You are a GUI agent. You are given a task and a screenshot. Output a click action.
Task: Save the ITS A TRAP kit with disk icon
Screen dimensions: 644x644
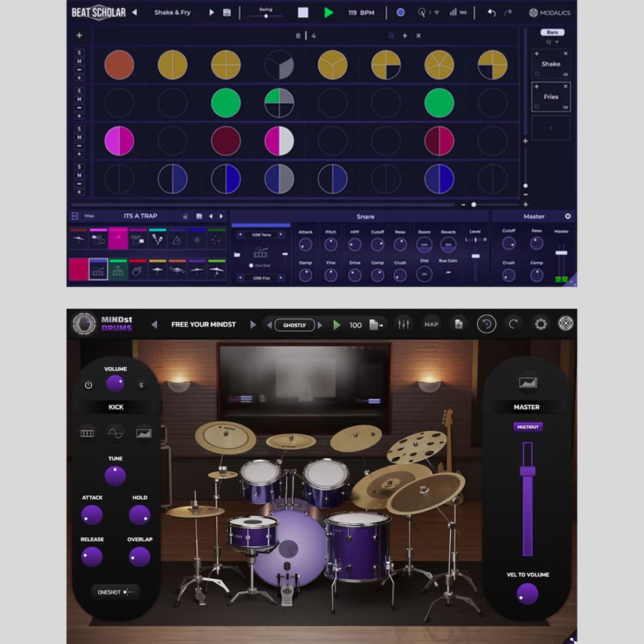(199, 216)
